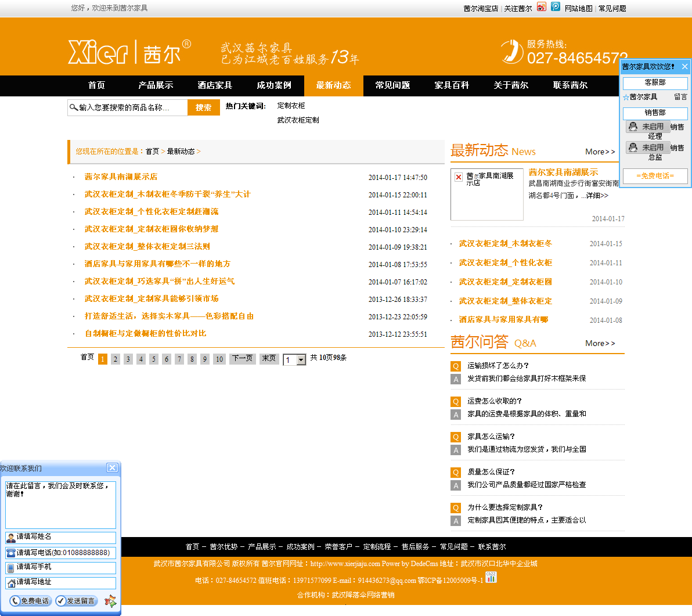This screenshot has width=692, height=616.
Task: Click the 请填写姓名 name field
Action: (x=65, y=537)
